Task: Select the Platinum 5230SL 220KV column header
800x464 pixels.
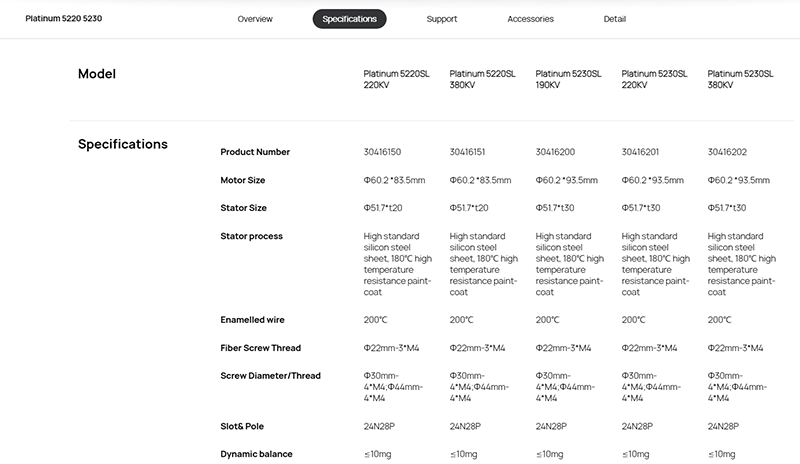Action: [654, 79]
